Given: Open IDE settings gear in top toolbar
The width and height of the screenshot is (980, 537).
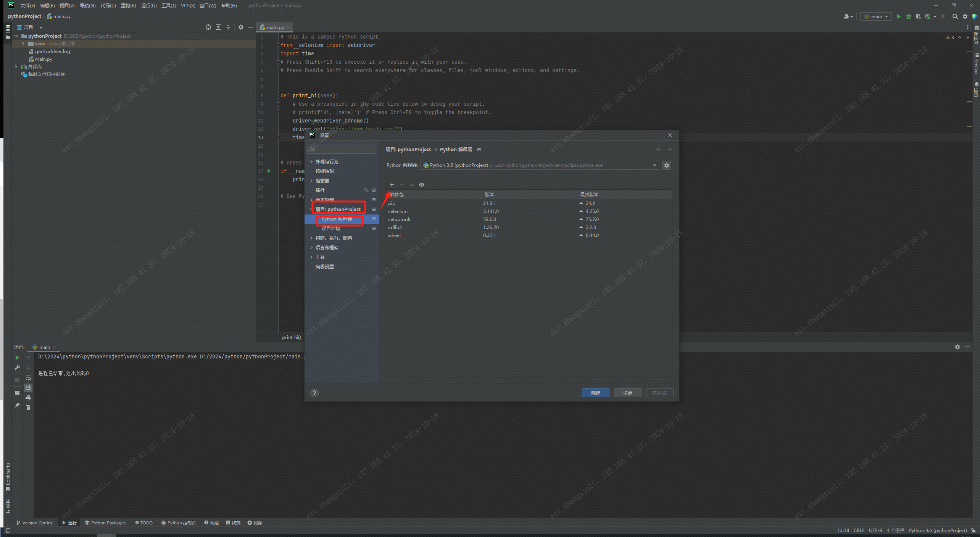Looking at the screenshot, I should click(965, 16).
